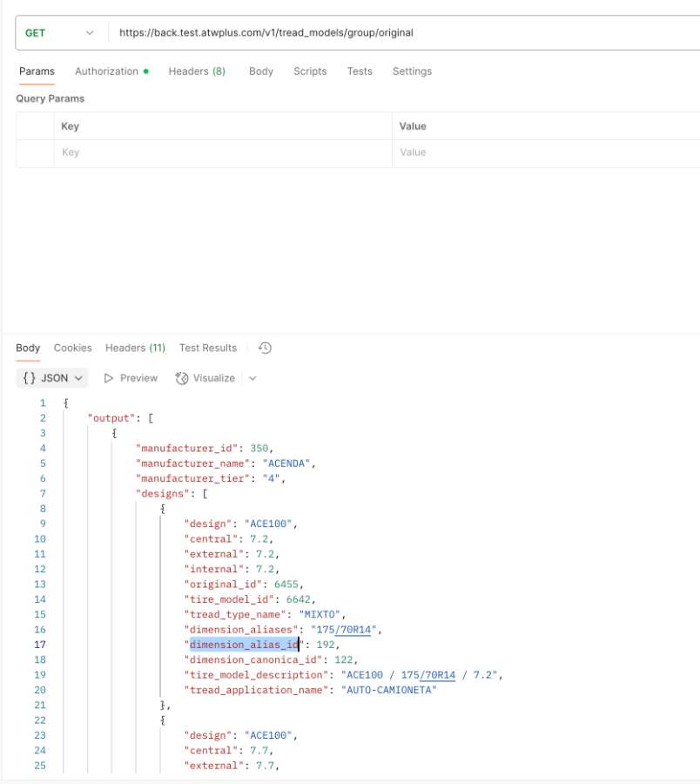This screenshot has height=784, width=700.
Task: Click the Visualize icon in response toolbar
Action: tap(182, 378)
